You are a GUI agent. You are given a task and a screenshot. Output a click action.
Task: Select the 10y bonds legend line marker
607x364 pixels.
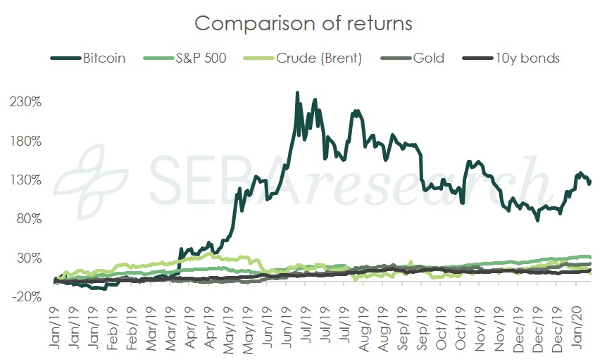click(x=477, y=58)
